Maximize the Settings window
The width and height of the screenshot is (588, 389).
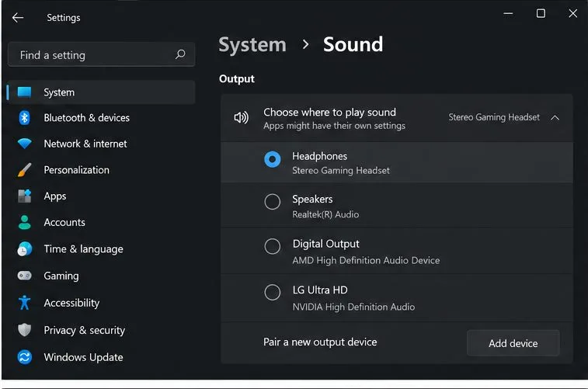pyautogui.click(x=541, y=13)
